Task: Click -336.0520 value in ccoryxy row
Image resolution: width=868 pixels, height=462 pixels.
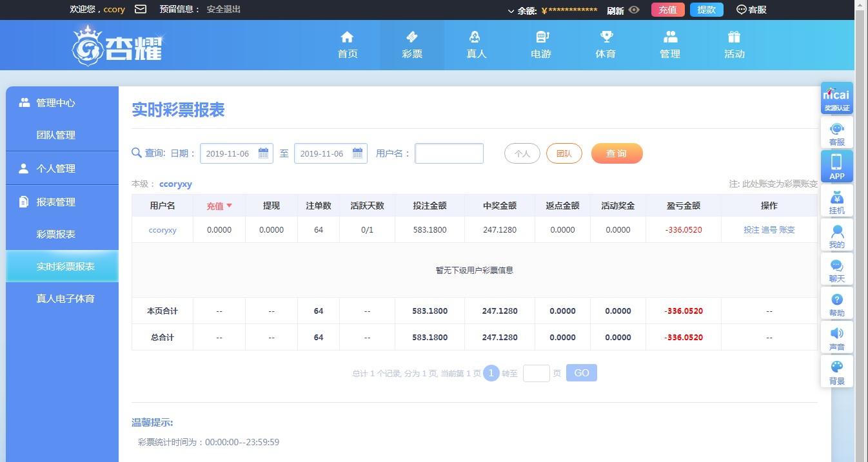Action: tap(684, 229)
